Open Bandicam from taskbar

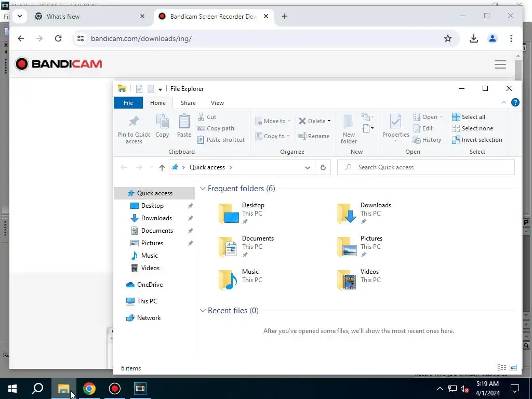click(115, 389)
